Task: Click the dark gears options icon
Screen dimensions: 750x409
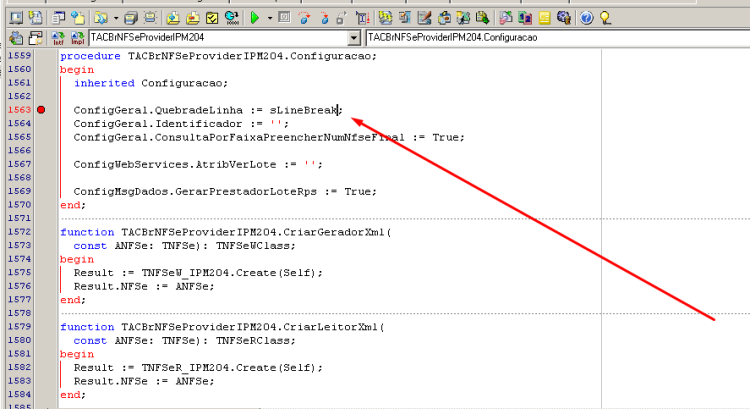Action: (564, 18)
